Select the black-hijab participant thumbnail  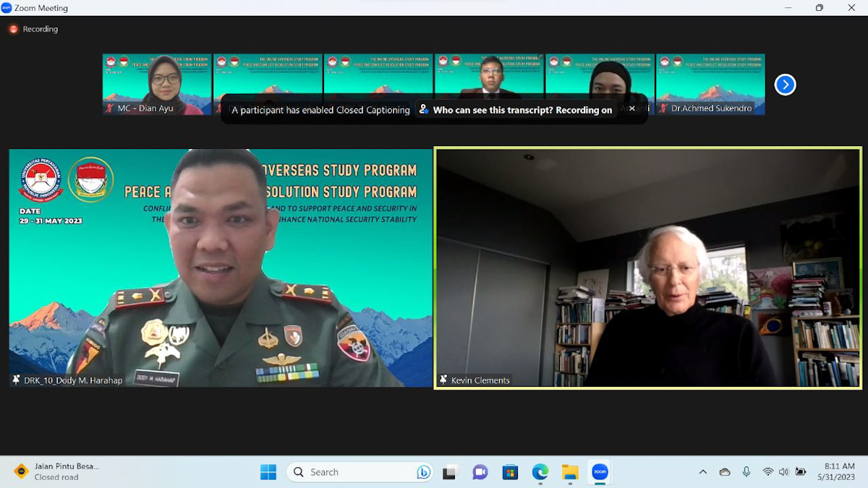click(600, 85)
